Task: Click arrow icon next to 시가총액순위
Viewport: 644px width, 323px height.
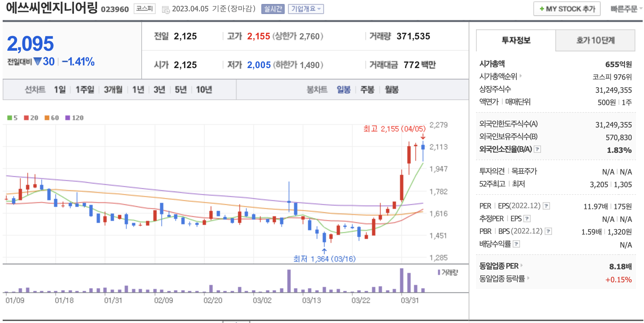Action: (x=521, y=76)
